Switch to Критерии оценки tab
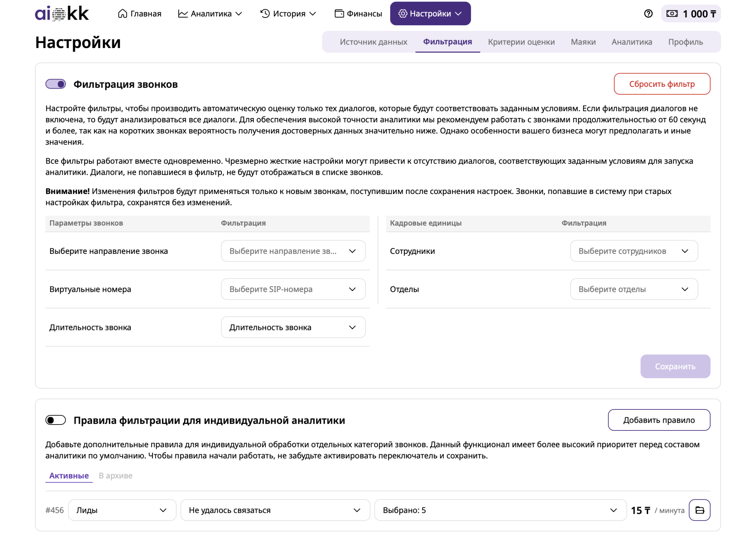The height and width of the screenshot is (538, 756). point(521,42)
